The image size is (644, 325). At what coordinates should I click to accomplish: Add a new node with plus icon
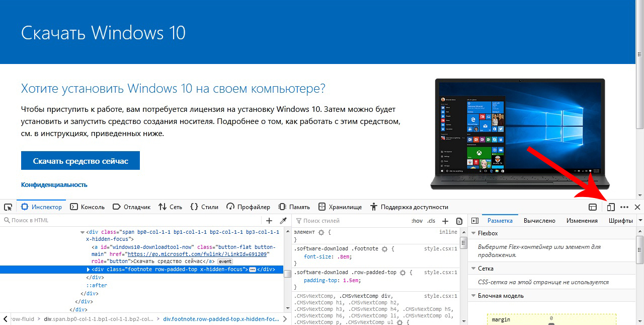pos(269,221)
